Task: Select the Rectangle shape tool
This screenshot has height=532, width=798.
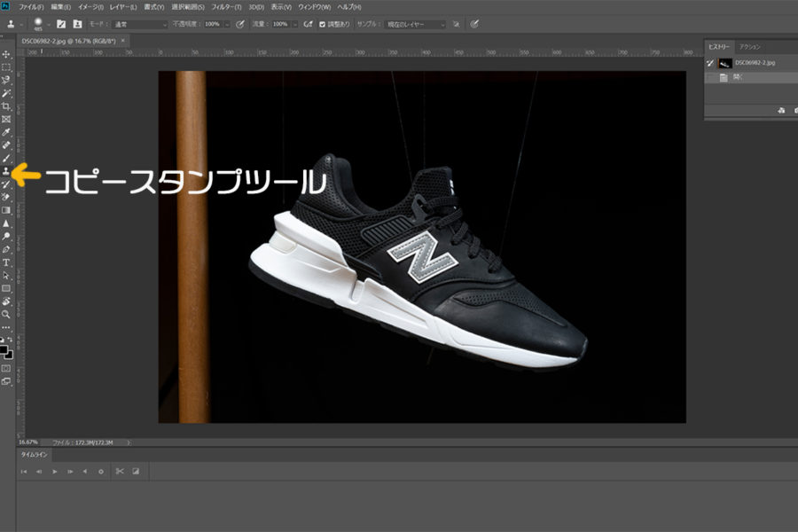Action: [6, 289]
